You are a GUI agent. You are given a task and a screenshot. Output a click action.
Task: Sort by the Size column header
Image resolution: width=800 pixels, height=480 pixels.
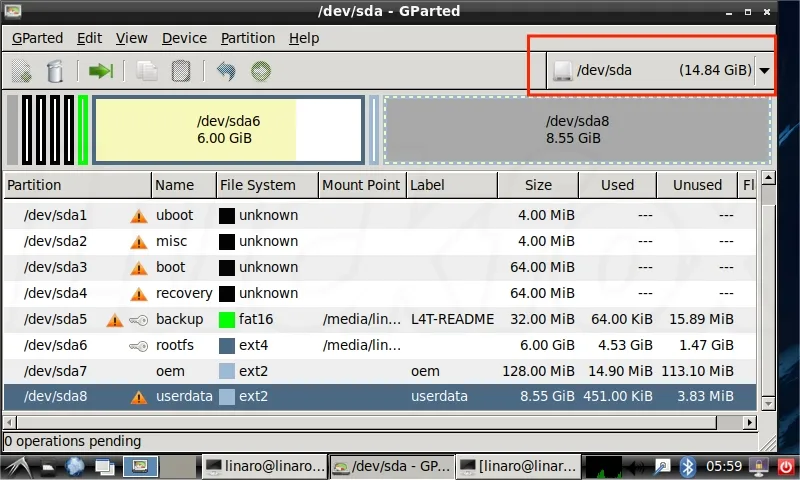point(538,185)
